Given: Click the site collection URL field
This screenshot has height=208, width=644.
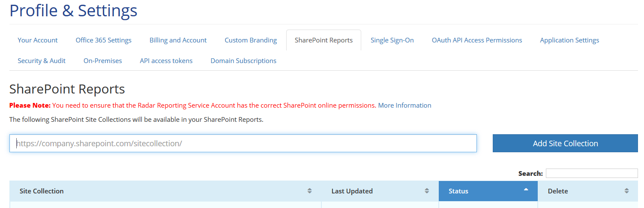Looking at the screenshot, I should [243, 143].
